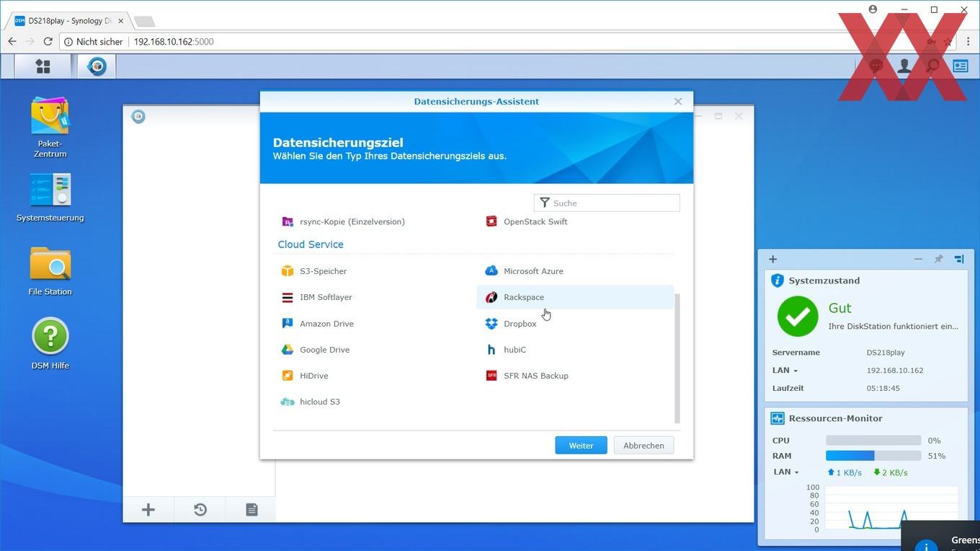Image resolution: width=980 pixels, height=551 pixels.
Task: Add widget with plus icon in widget panel
Action: (772, 259)
